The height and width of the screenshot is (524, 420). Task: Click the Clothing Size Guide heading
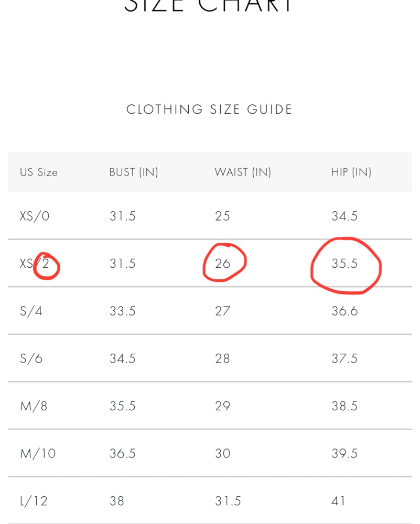coord(209,110)
